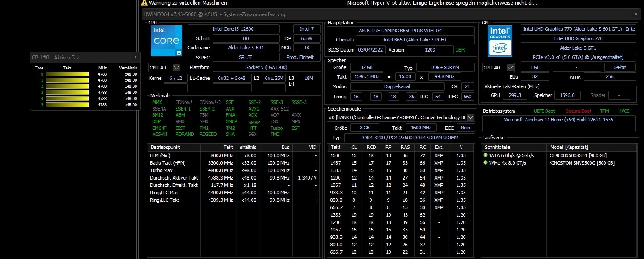Click the green TPM label
Image resolution: width=644 pixels, height=259 pixels.
coord(604,111)
